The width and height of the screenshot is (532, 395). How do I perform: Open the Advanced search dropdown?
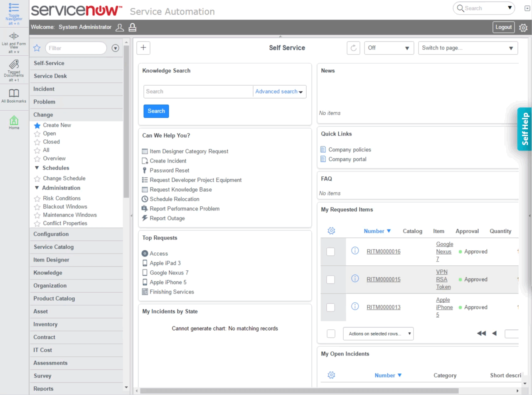(x=279, y=91)
